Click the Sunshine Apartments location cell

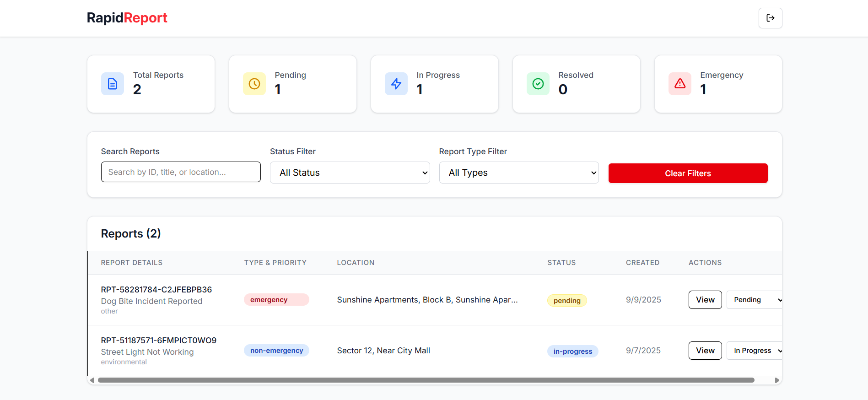click(x=427, y=300)
